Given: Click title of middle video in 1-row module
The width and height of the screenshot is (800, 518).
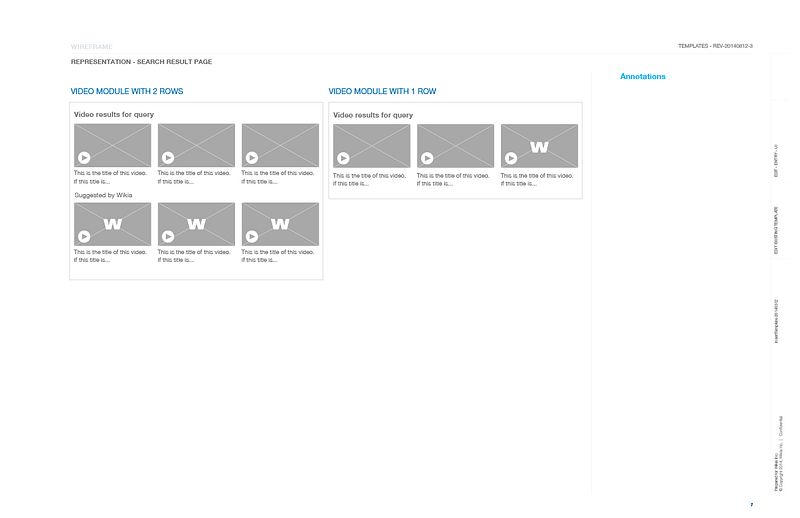Looking at the screenshot, I should pos(453,180).
